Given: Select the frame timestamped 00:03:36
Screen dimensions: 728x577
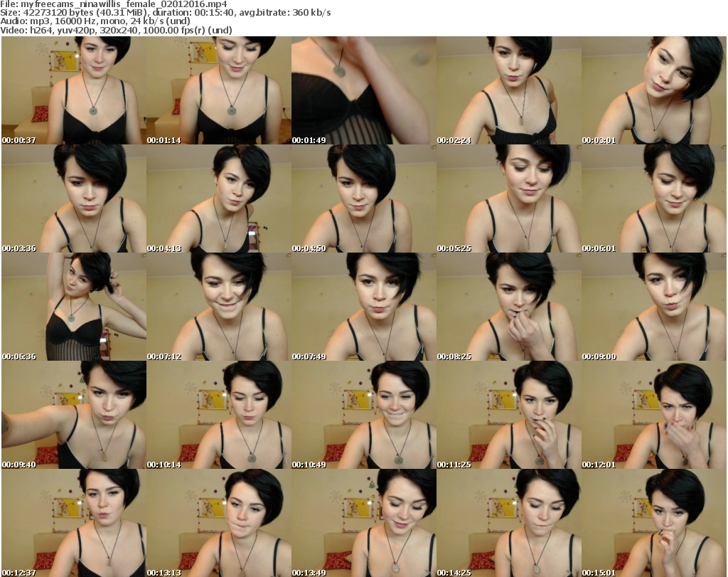Looking at the screenshot, I should (x=74, y=198).
